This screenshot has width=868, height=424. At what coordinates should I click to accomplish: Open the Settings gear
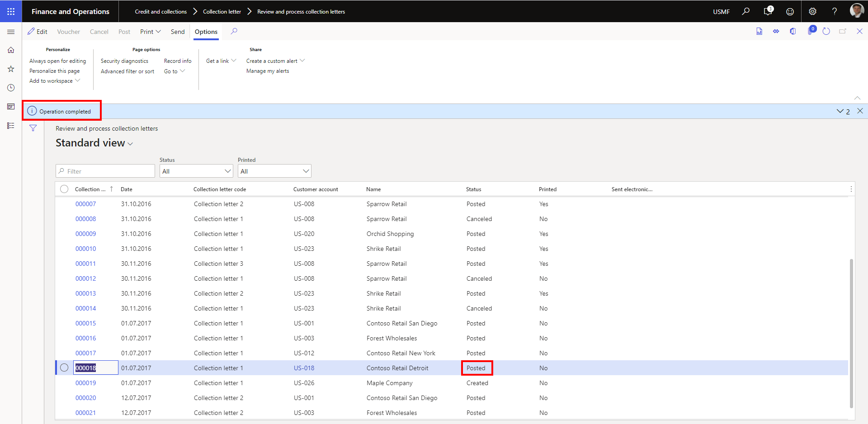(812, 12)
